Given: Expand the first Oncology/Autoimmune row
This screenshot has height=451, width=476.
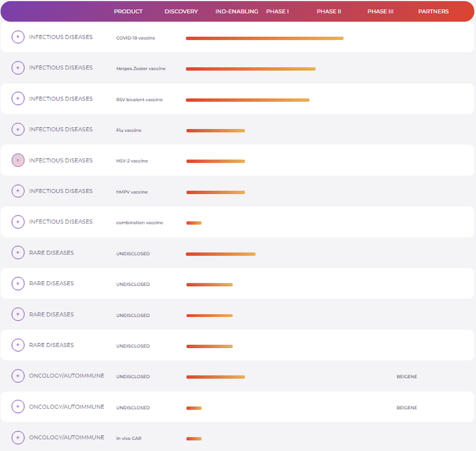Looking at the screenshot, I should click(18, 376).
